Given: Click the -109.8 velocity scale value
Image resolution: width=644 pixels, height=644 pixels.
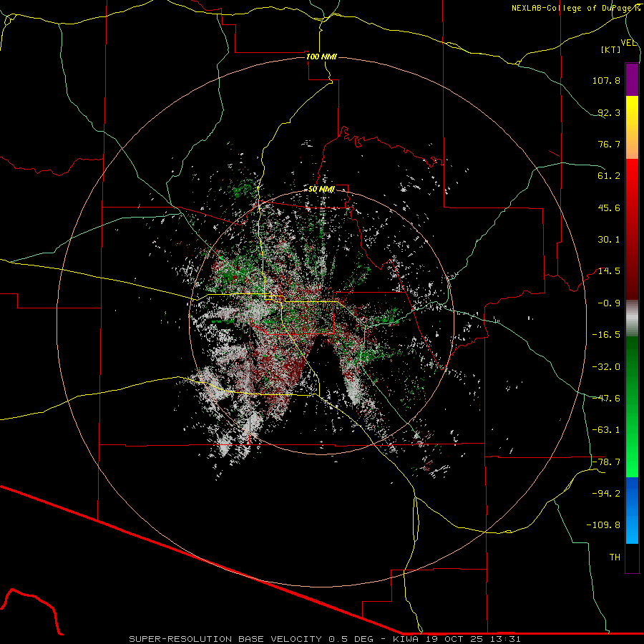Looking at the screenshot, I should pos(603,525).
